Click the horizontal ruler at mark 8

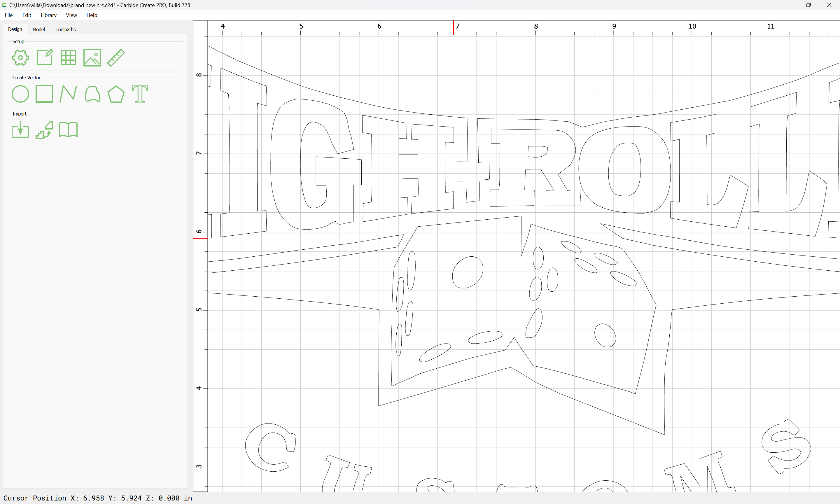(x=536, y=27)
